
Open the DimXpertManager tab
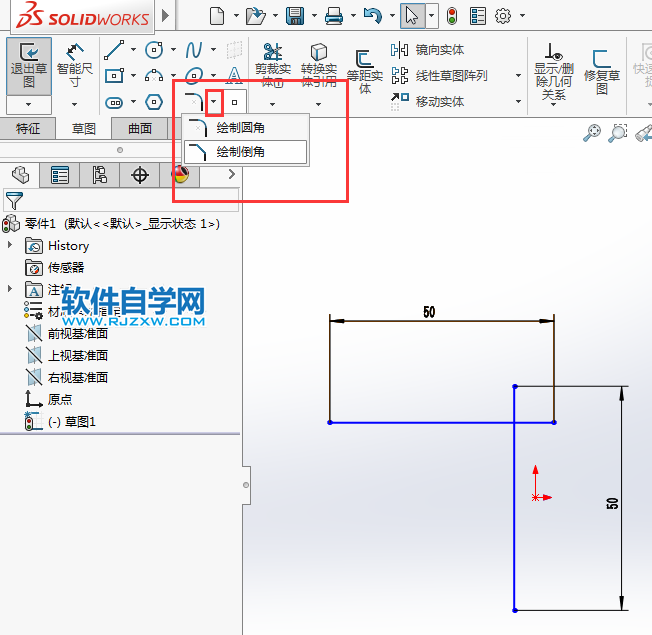click(x=140, y=175)
